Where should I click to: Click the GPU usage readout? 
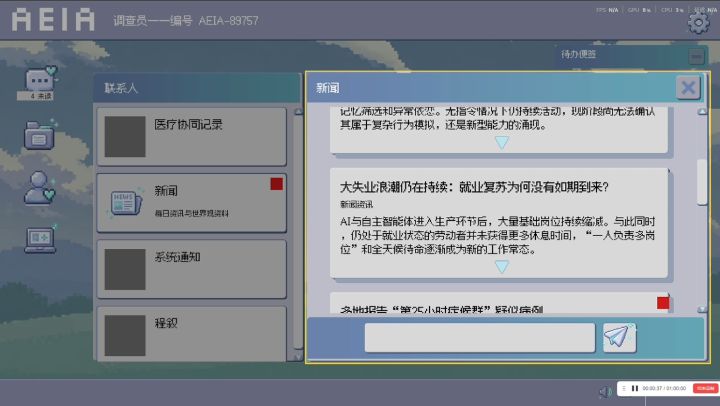point(639,10)
